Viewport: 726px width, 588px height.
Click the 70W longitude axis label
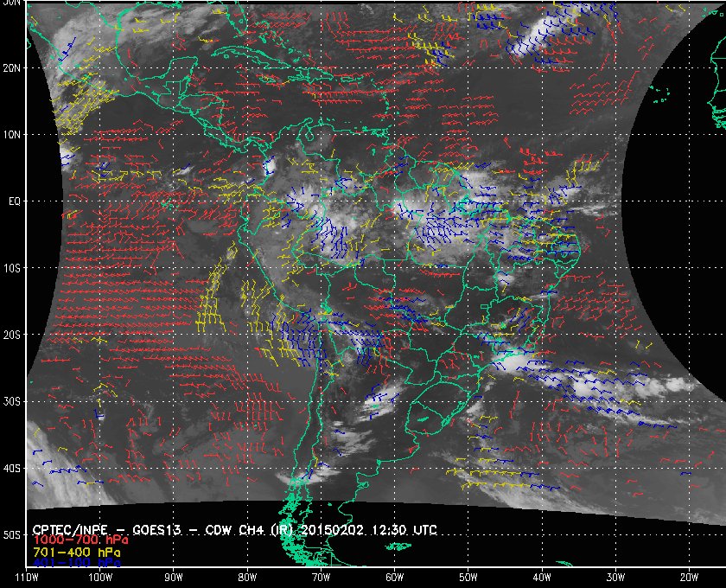(321, 576)
